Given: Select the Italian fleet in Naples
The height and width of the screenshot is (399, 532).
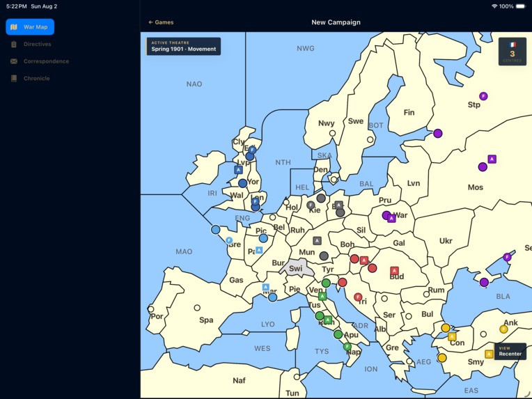Looking at the screenshot, I should (347, 346).
